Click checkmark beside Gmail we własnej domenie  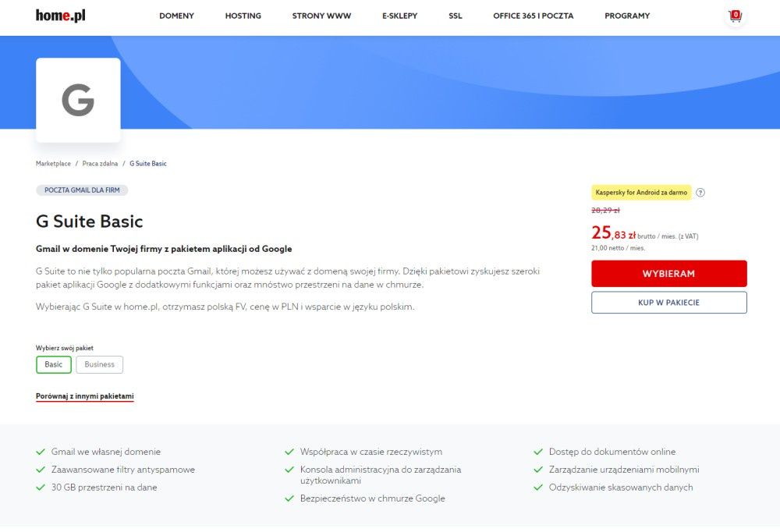point(41,452)
